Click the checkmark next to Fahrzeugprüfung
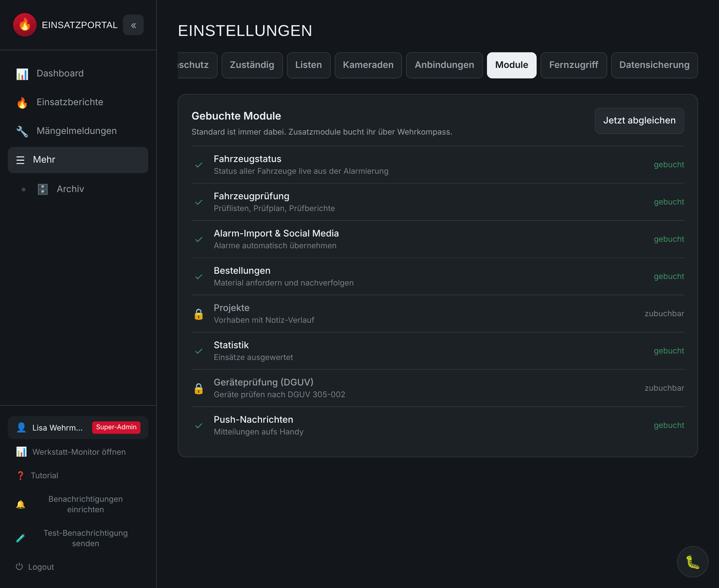Viewport: 719px width, 588px height. [199, 202]
